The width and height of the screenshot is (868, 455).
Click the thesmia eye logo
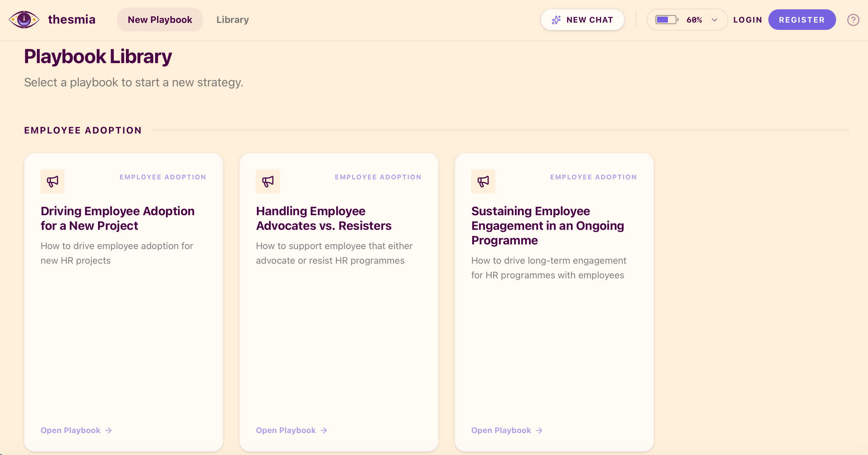coord(24,20)
